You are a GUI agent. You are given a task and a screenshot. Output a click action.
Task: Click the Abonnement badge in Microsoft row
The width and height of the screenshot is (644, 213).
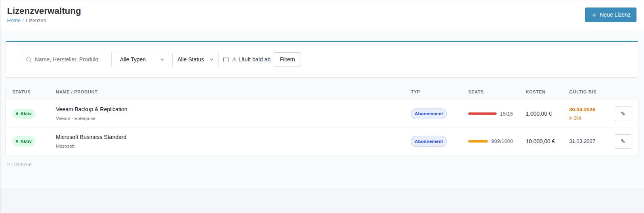click(429, 141)
